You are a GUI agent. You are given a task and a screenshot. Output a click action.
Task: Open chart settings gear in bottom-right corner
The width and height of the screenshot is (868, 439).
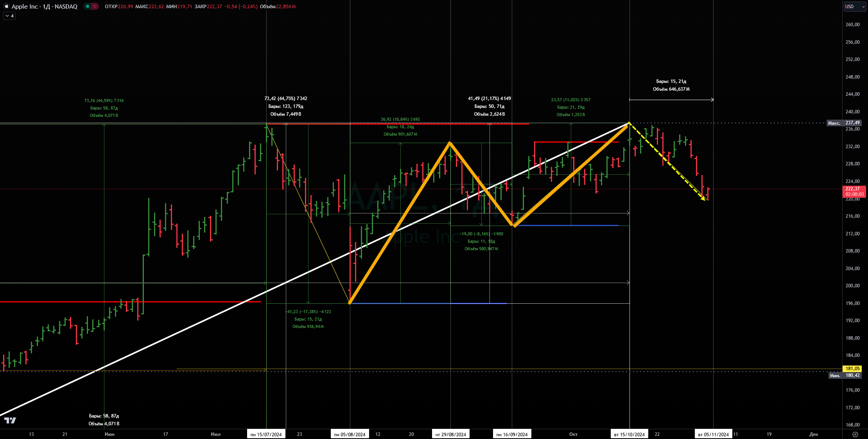(855, 434)
